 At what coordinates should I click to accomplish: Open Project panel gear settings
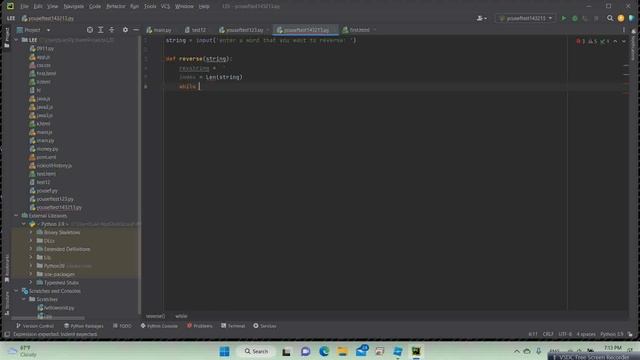(x=125, y=30)
